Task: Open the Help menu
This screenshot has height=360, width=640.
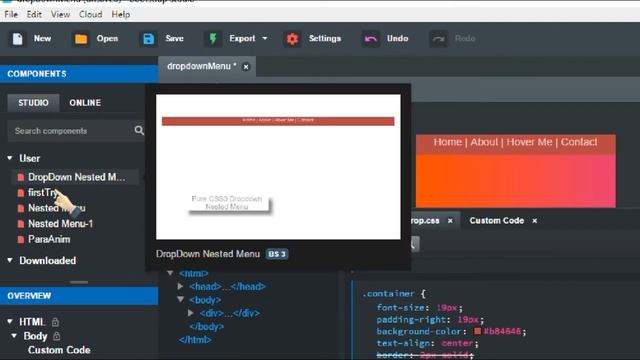Action: click(x=121, y=15)
